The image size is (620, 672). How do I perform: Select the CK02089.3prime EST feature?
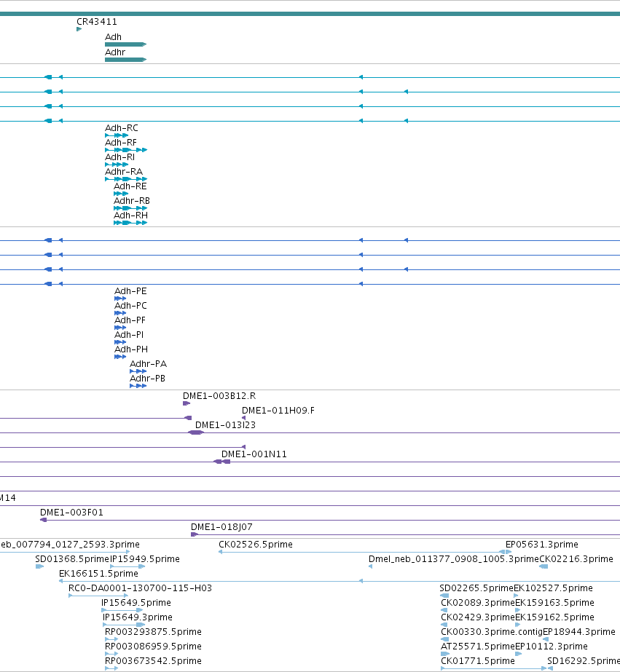pos(444,610)
